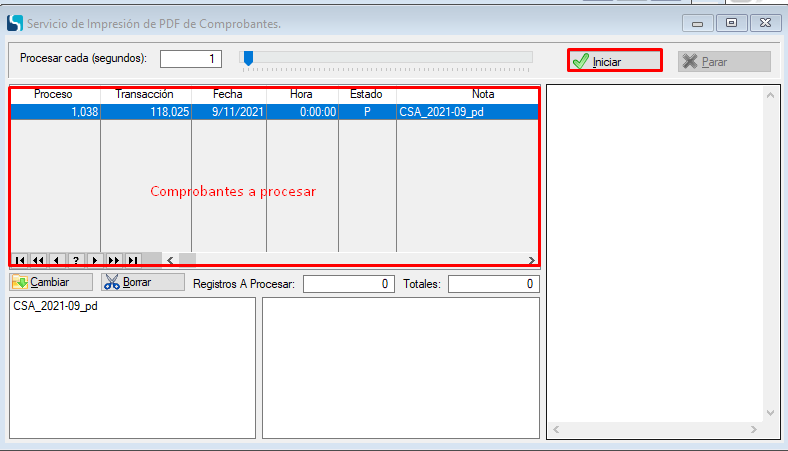This screenshot has height=451, width=788.
Task: Jump forward a page of records
Action: tap(114, 260)
